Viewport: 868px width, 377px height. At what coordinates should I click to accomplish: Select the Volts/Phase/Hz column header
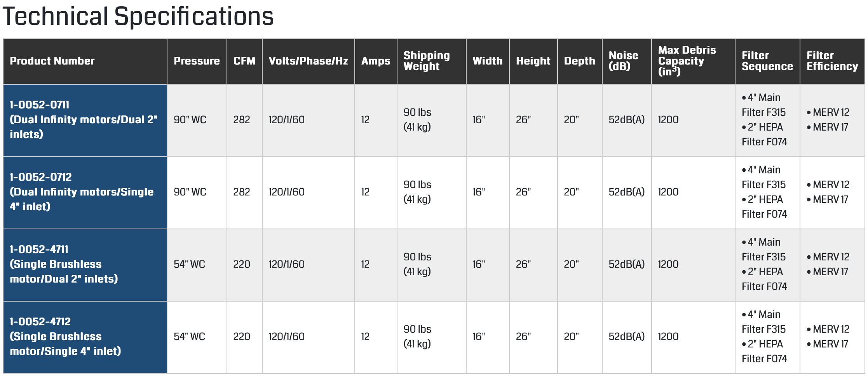pos(308,61)
